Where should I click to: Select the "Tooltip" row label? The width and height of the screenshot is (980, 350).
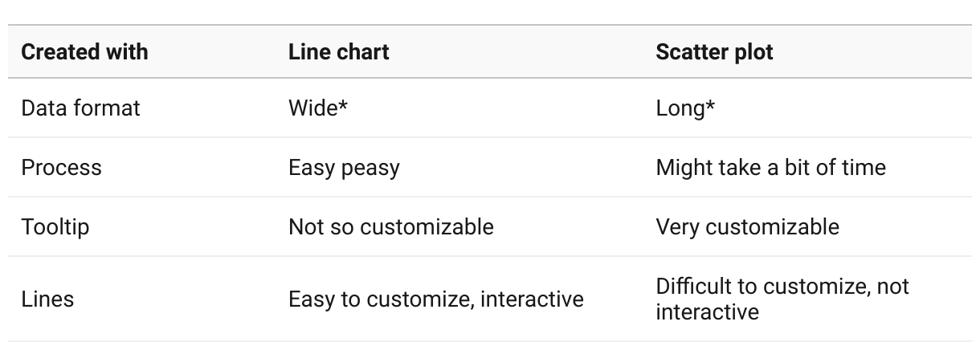[x=55, y=227]
